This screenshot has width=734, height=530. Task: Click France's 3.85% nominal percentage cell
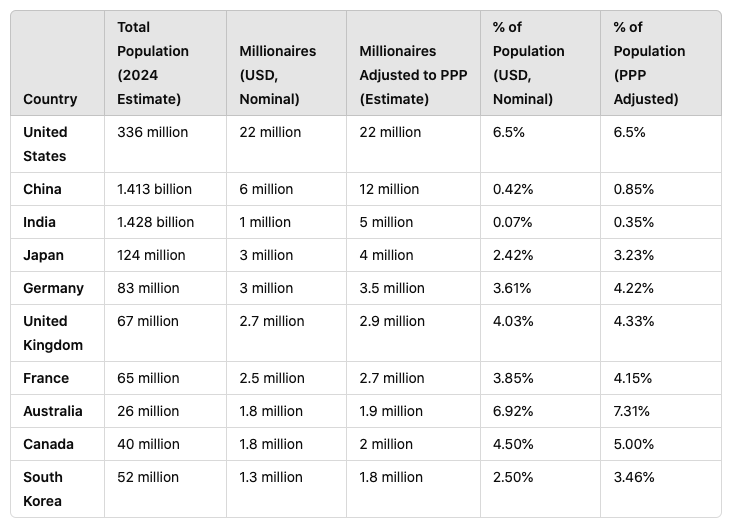click(514, 378)
